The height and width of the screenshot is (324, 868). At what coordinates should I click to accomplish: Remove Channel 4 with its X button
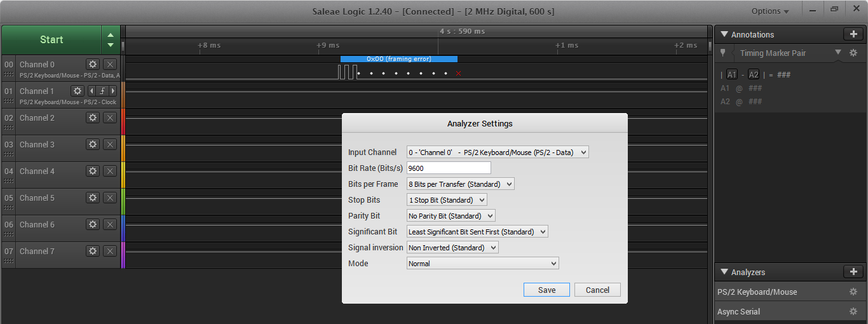point(110,171)
